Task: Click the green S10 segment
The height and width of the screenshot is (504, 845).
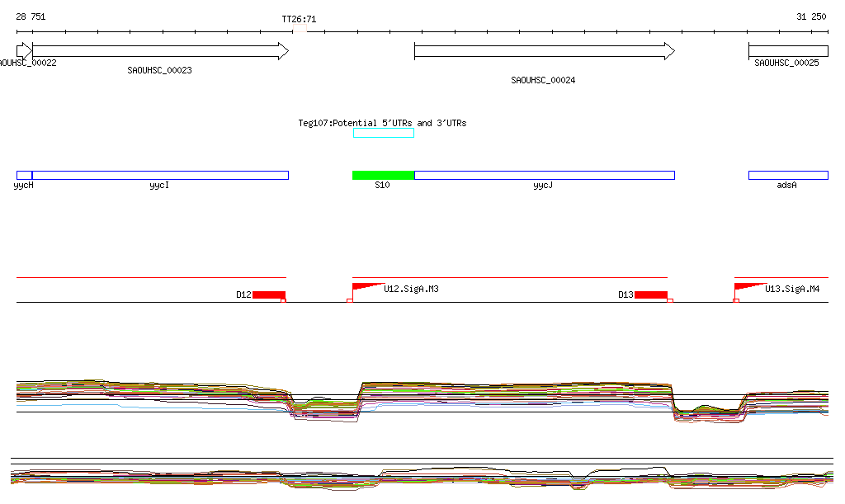Action: click(383, 175)
